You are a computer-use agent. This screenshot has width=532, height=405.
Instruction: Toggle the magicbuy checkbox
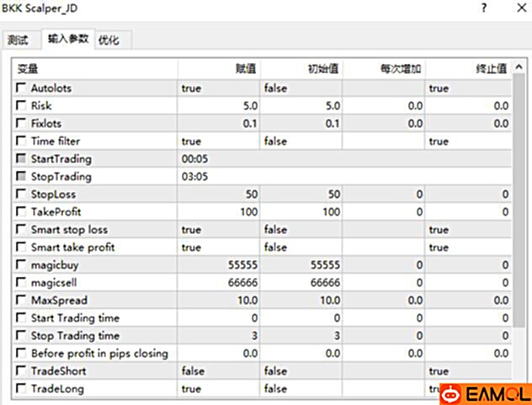pyautogui.click(x=21, y=265)
